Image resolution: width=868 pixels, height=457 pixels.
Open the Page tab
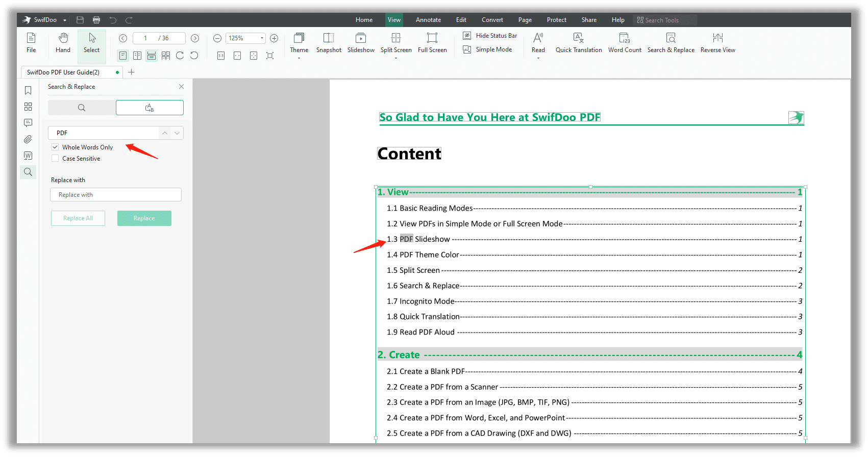(x=525, y=20)
